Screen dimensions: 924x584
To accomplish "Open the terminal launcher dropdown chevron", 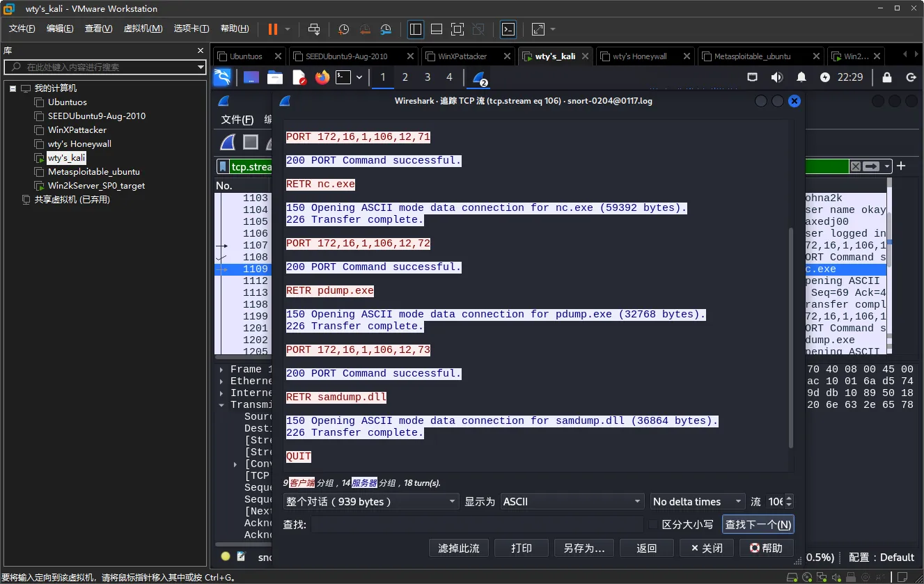I will click(x=359, y=77).
